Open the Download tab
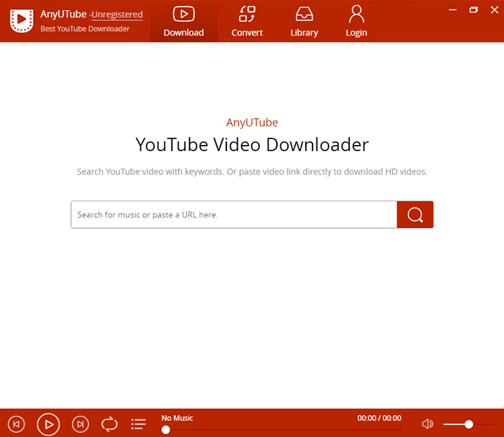The width and height of the screenshot is (504, 437). pyautogui.click(x=183, y=21)
